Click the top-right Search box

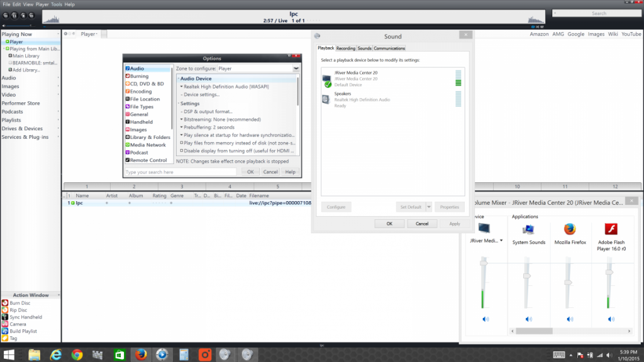[x=596, y=14]
